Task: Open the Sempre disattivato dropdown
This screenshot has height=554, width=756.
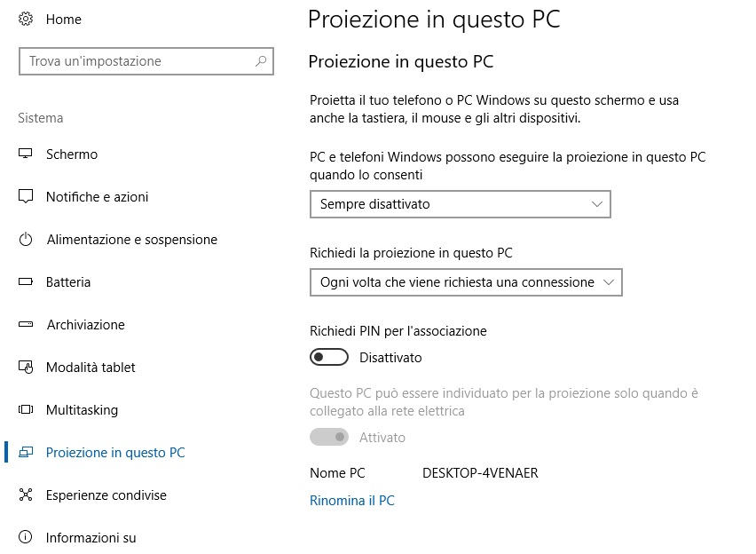Action: click(x=461, y=204)
